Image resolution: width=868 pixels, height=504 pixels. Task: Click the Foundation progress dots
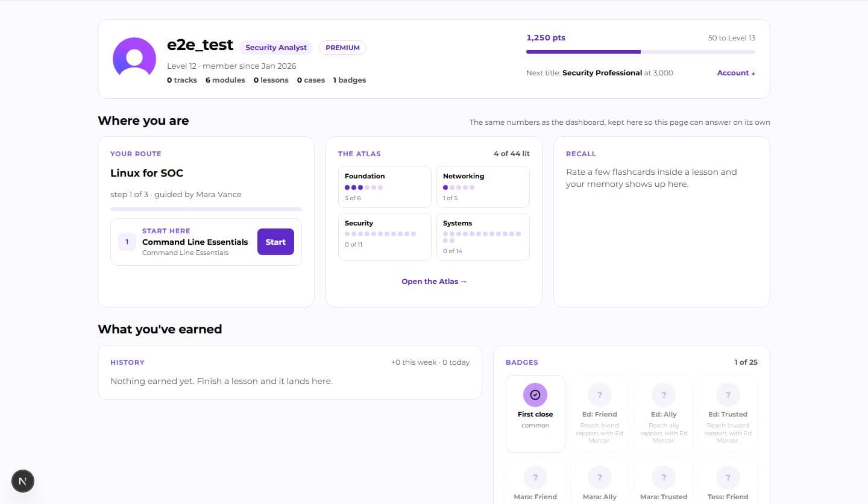[x=363, y=187]
